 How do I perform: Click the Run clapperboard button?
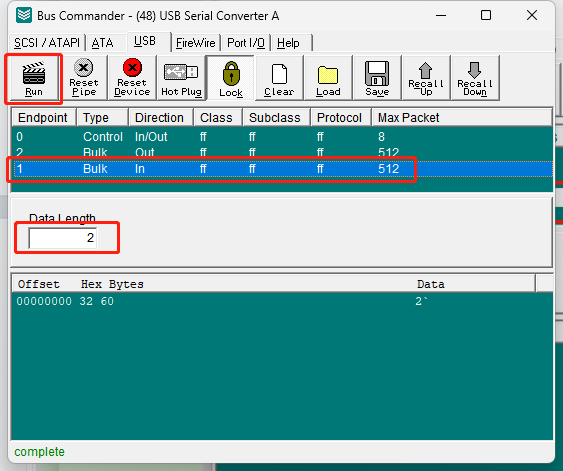pyautogui.click(x=34, y=78)
